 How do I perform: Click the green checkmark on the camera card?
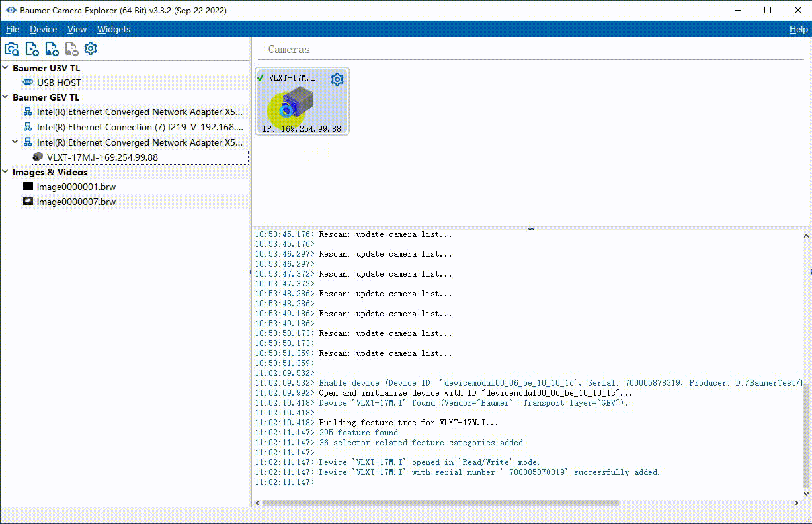point(261,78)
